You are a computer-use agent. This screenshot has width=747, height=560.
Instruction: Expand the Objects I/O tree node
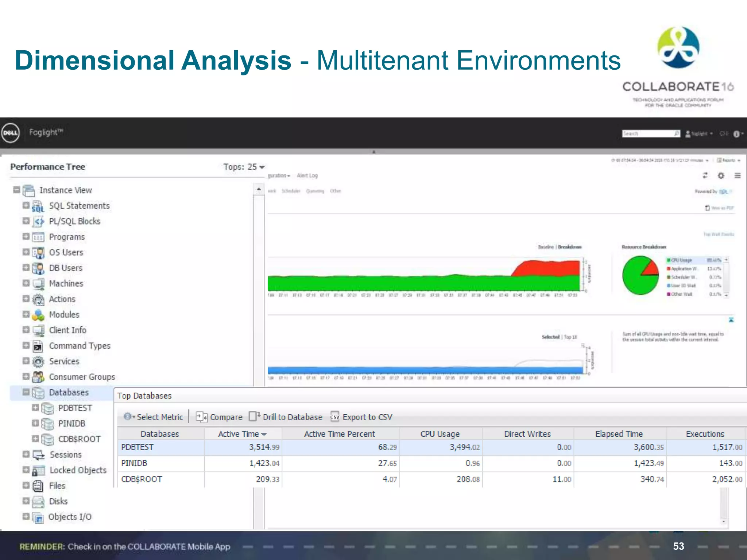[26, 516]
